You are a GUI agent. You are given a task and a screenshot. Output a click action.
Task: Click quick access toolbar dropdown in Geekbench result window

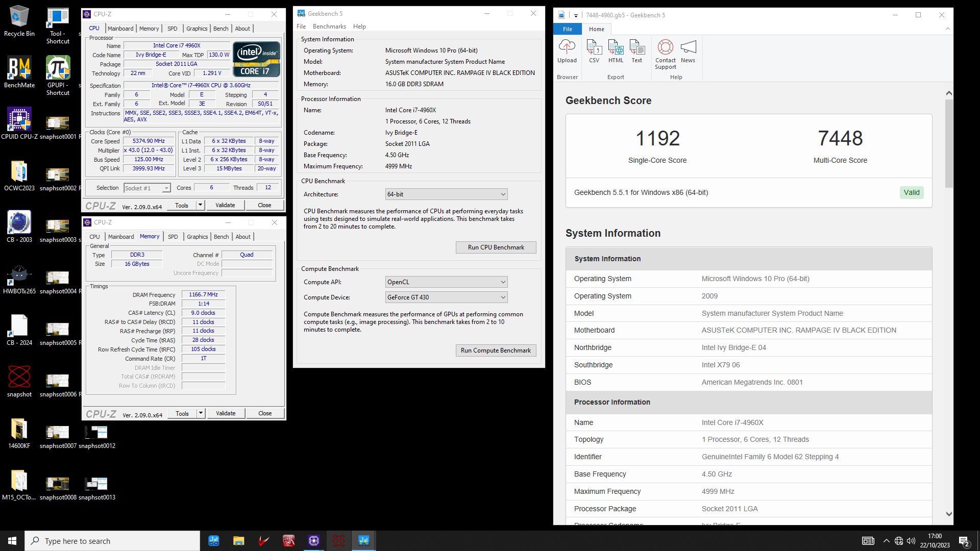pyautogui.click(x=576, y=15)
